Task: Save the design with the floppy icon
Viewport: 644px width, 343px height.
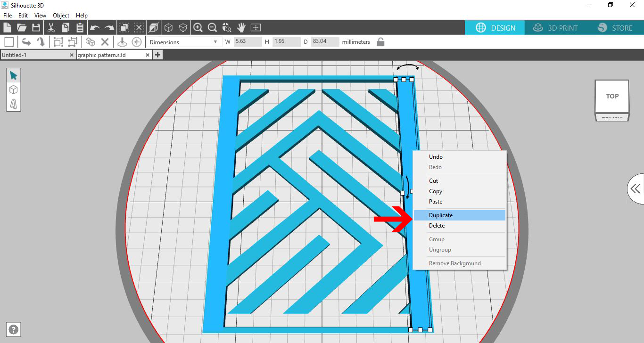Action: click(x=36, y=27)
